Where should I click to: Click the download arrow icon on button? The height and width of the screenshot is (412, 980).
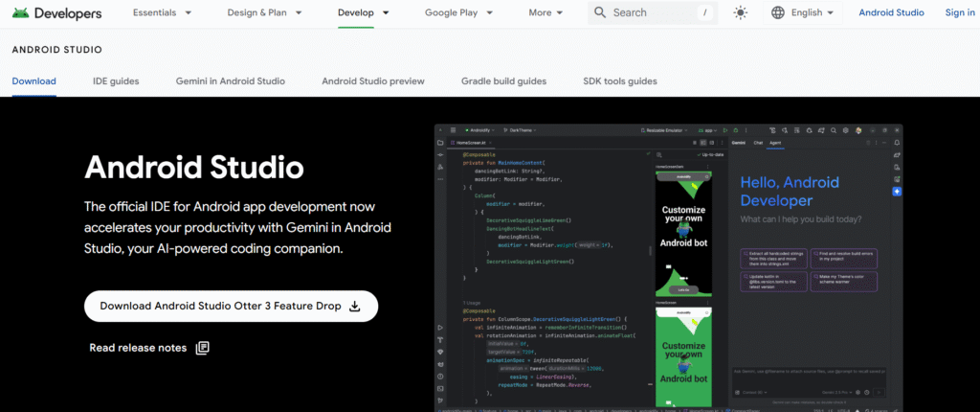354,307
